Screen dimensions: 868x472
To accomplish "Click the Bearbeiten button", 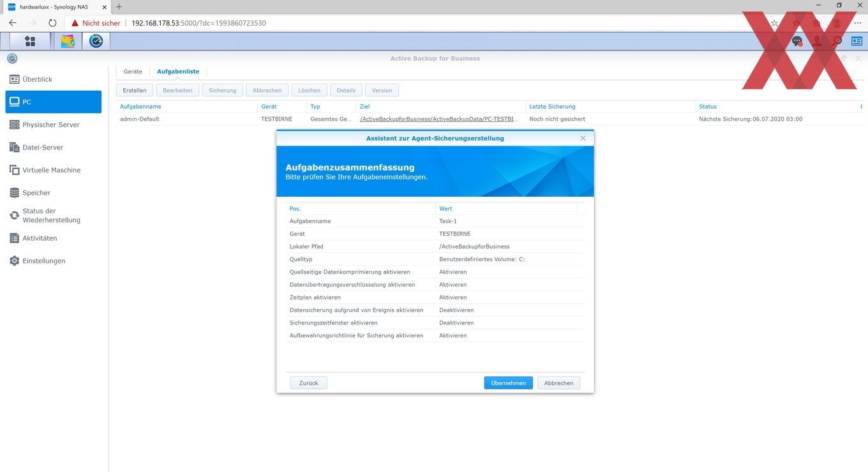I will click(x=177, y=90).
